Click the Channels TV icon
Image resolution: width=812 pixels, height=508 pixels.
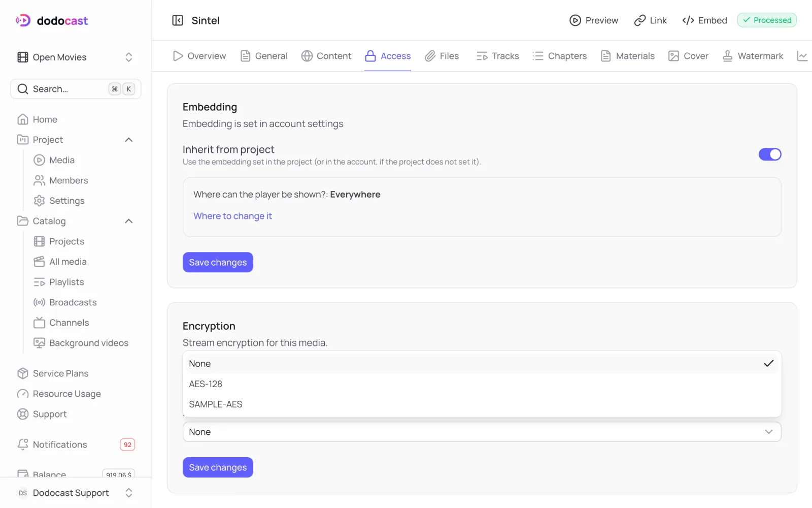(x=39, y=323)
